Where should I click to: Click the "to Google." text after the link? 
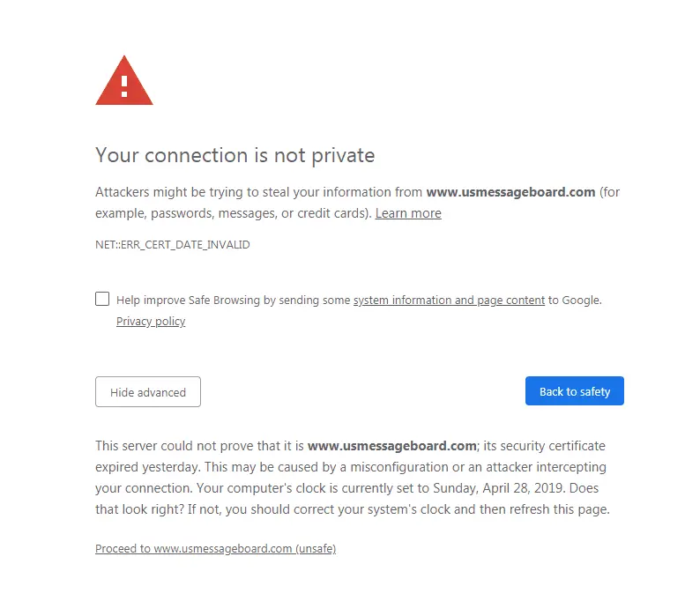575,301
